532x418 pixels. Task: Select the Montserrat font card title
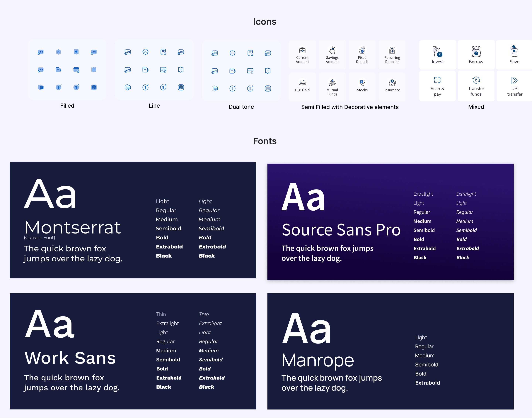click(73, 227)
